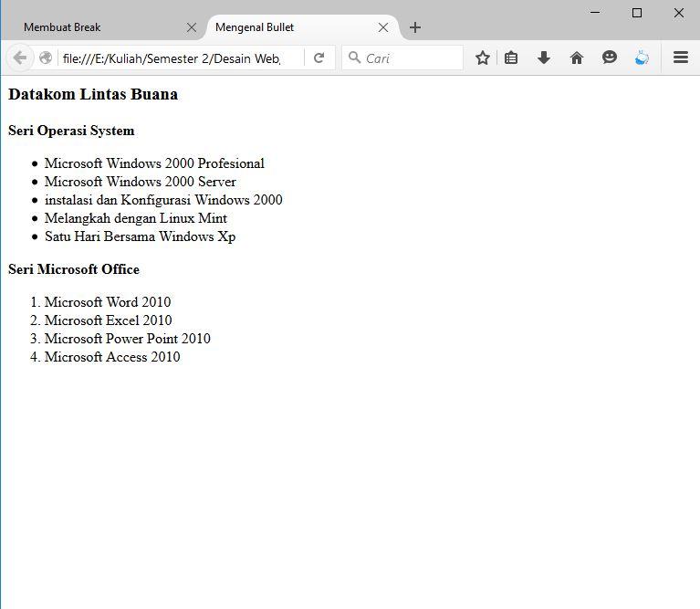
Task: Close the browser window
Action: coord(679,13)
